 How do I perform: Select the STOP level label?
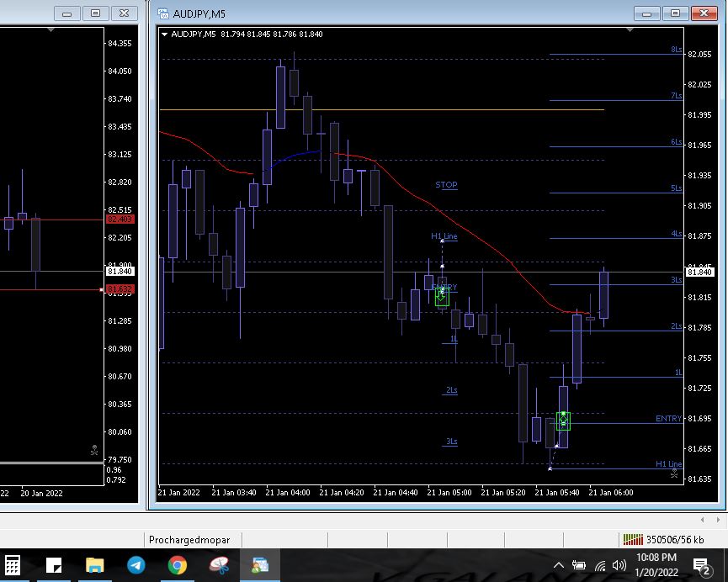coord(446,185)
